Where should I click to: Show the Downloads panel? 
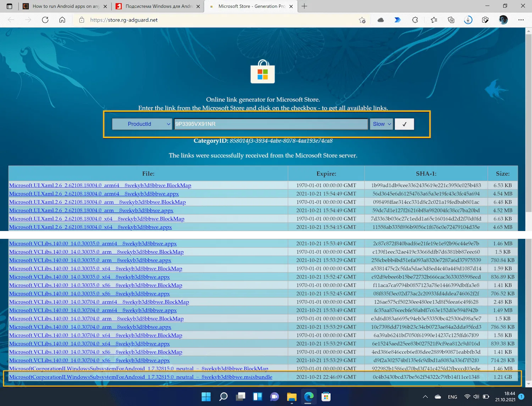468,20
